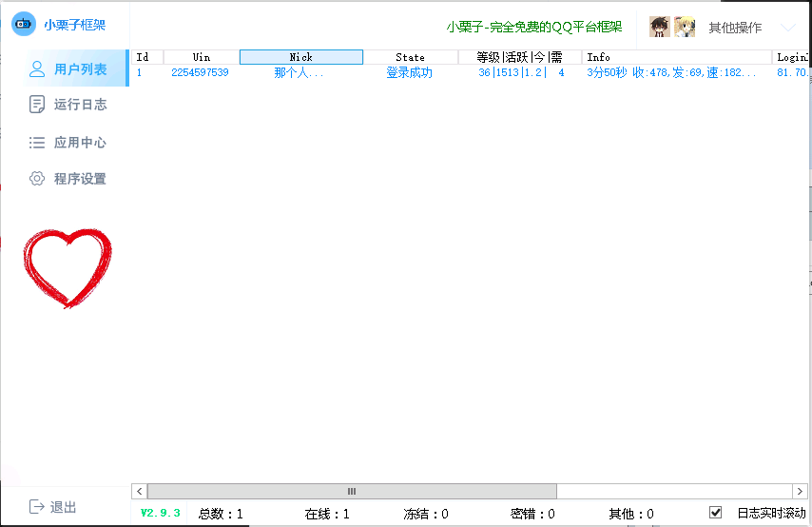Click the 冻结：0 status entry
Screen dimensions: 812x527
tap(426, 514)
